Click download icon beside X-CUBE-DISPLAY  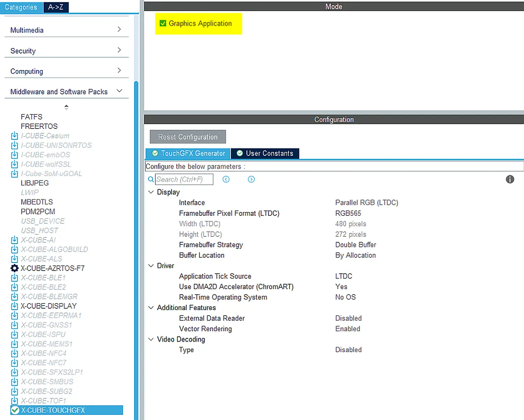click(x=15, y=306)
